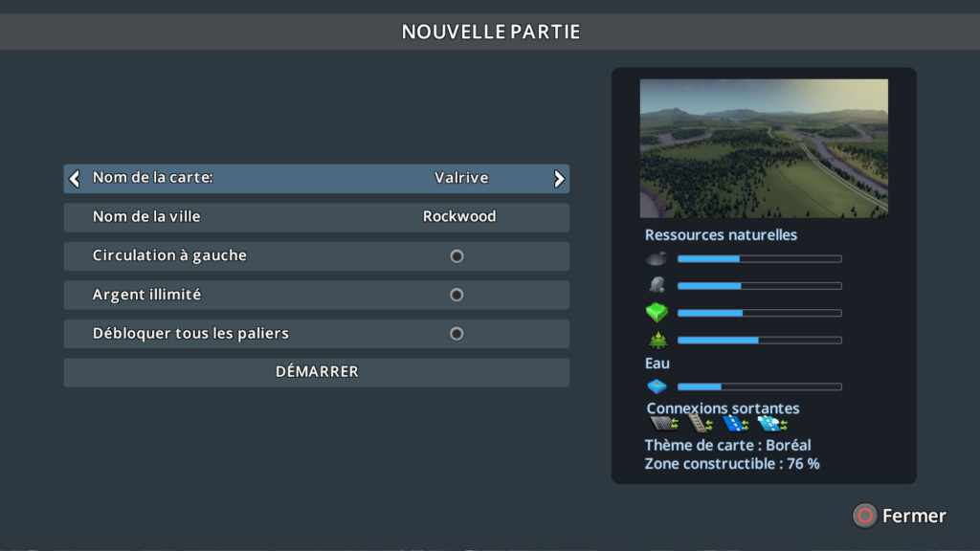Select the water availability icon under Eau
Image resolution: width=980 pixels, height=551 pixels.
point(657,386)
